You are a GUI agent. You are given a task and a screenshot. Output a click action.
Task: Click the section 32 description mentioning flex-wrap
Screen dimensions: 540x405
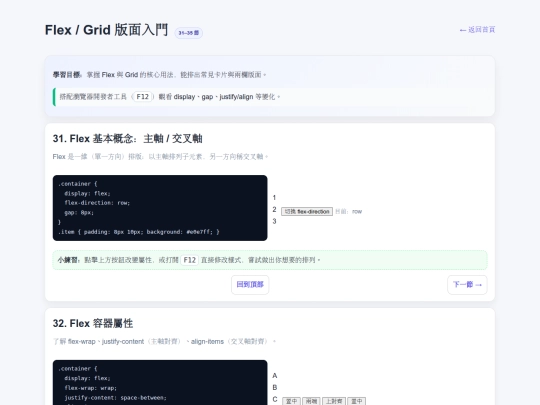[164, 342]
